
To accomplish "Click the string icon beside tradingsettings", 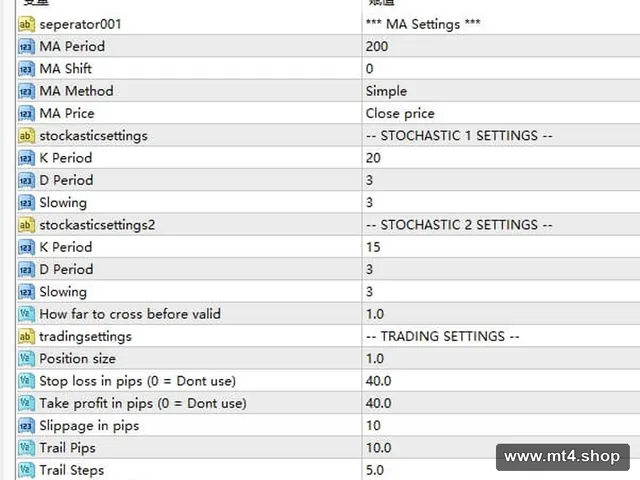I will 26,337.
